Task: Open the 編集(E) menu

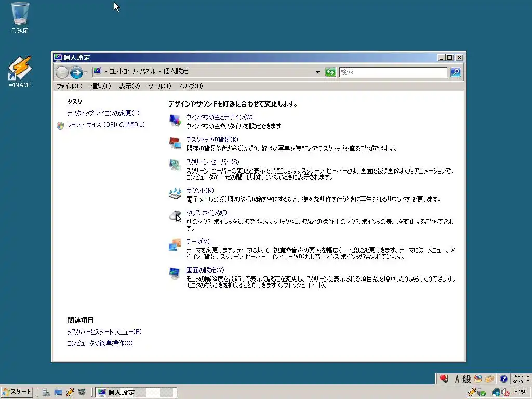Action: (x=100, y=86)
